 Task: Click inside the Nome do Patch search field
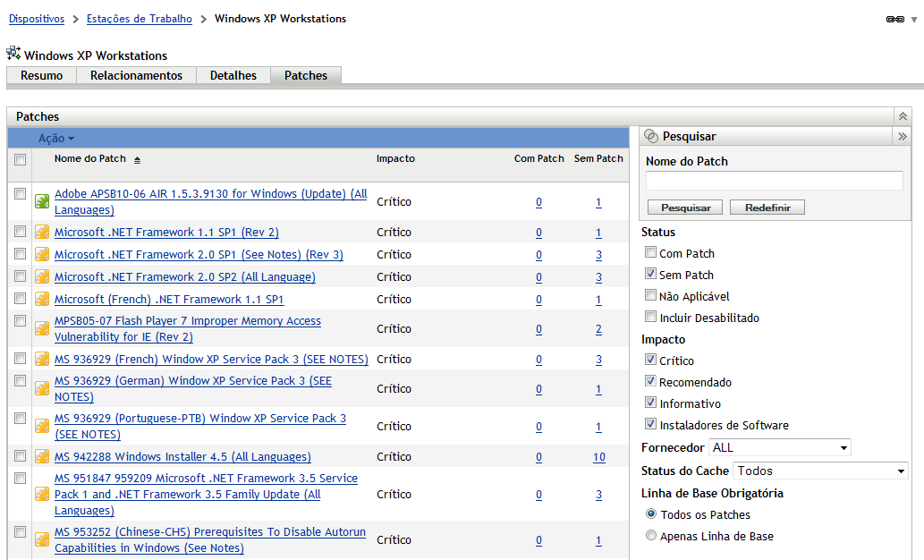pyautogui.click(x=773, y=180)
